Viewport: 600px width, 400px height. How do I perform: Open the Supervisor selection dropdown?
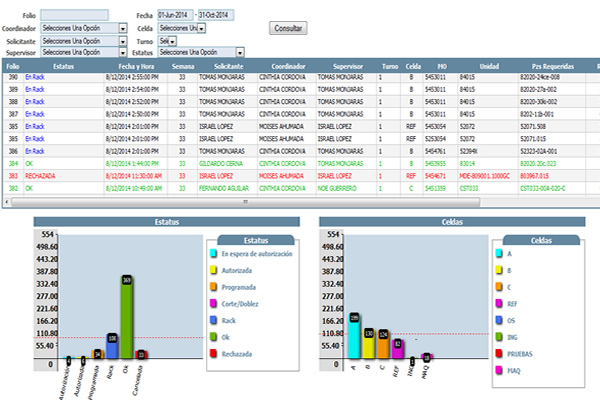pos(122,52)
